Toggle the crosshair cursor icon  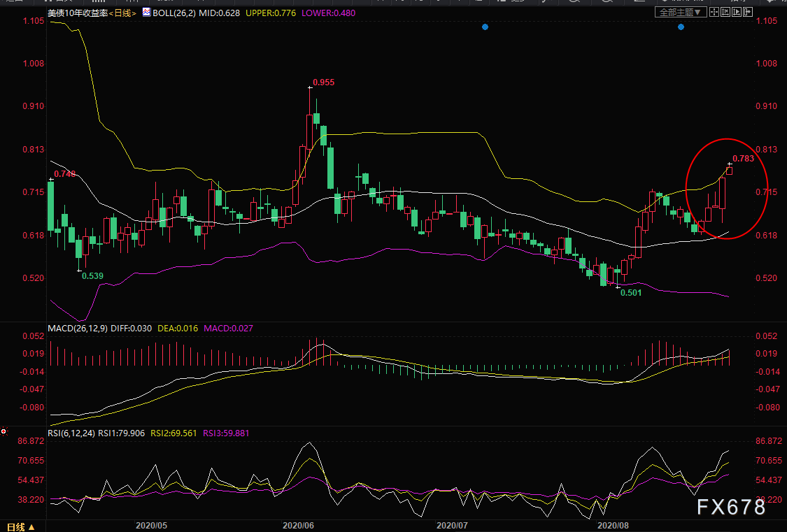[x=714, y=12]
